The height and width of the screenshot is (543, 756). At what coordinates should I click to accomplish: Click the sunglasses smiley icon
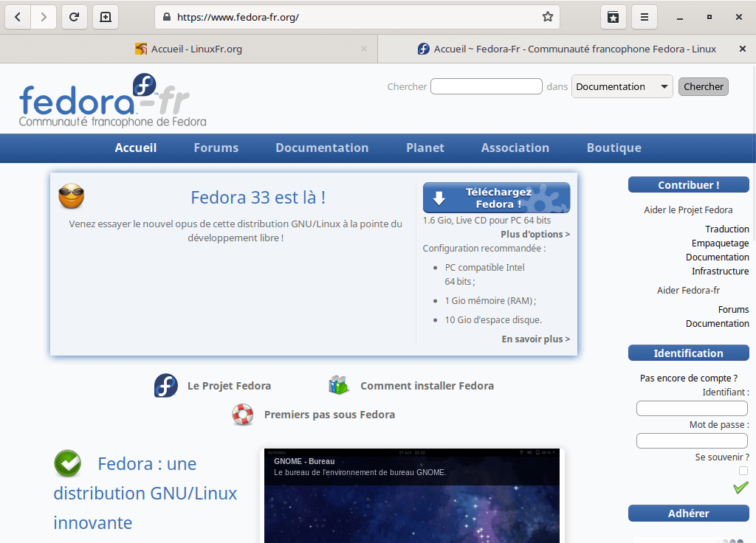(72, 196)
